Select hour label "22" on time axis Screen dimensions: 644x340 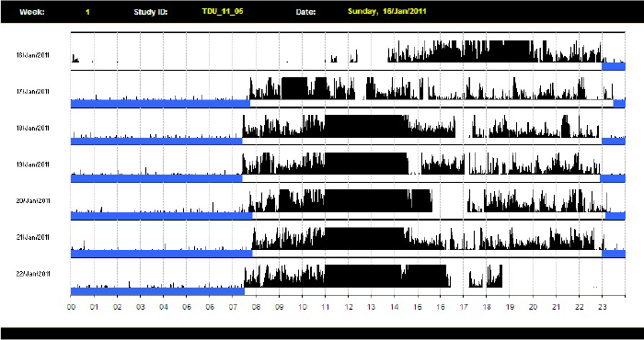(579, 306)
